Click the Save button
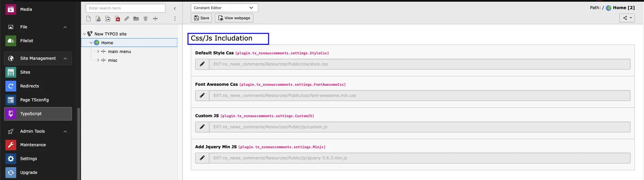Screen dimensions: 644x180 pos(202,18)
